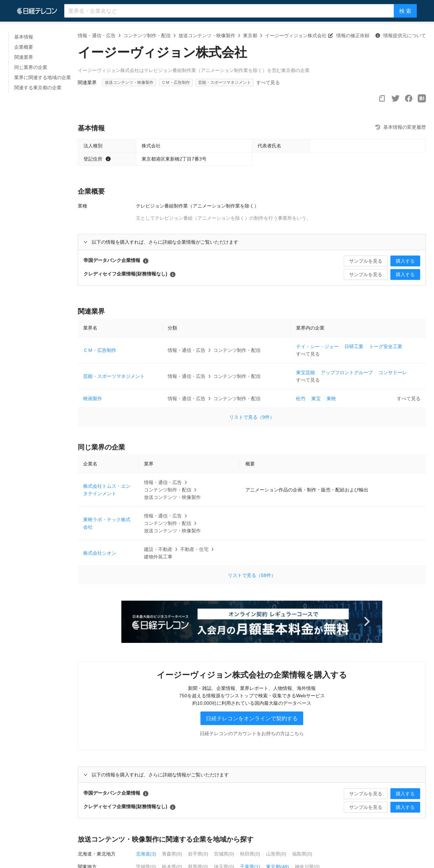Viewport: 434px width, 868px height.
Task: Click the 検索 search button
Action: click(x=405, y=11)
